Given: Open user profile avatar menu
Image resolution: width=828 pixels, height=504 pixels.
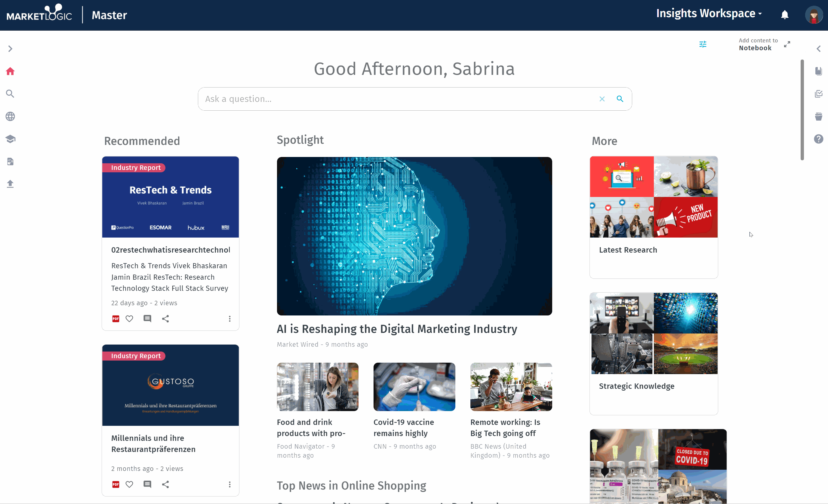Looking at the screenshot, I should point(814,15).
